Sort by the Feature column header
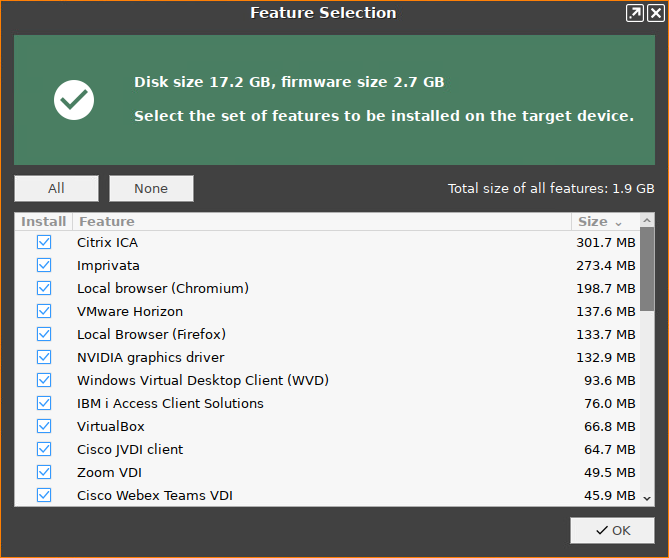 point(320,221)
